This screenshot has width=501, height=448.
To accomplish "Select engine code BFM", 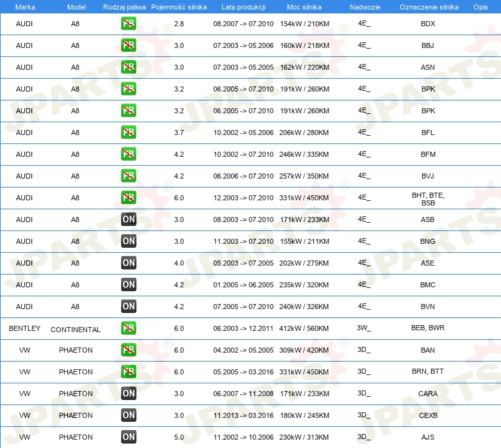I will point(428,154).
